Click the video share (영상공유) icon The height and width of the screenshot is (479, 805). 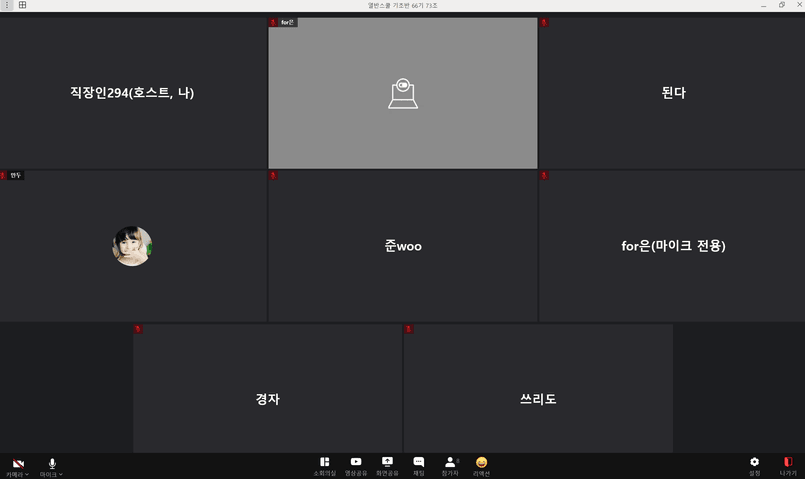coord(356,464)
